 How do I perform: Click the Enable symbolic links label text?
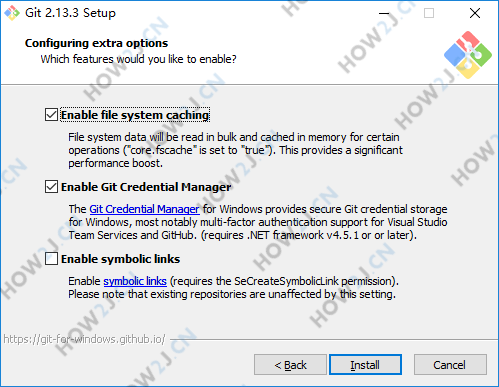click(120, 259)
